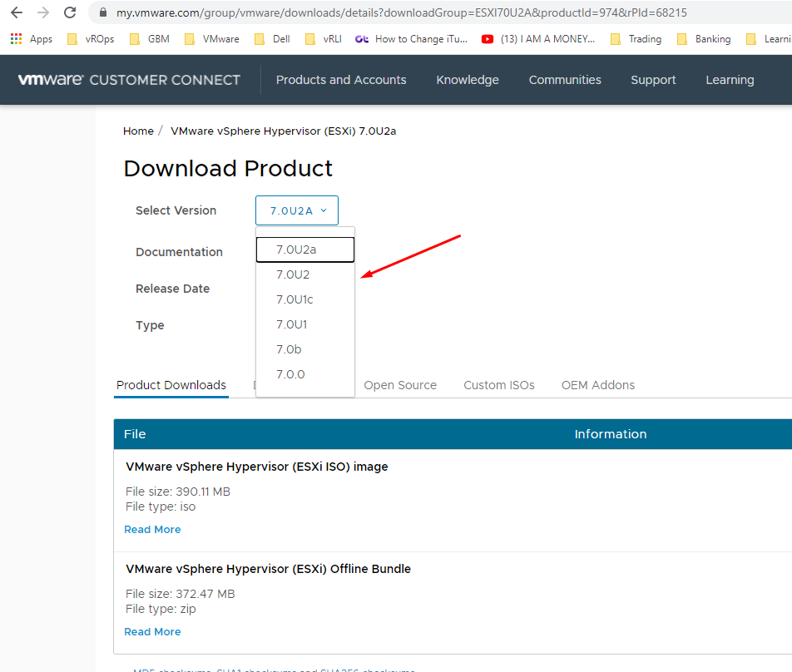Open the GBM bookmark folder
This screenshot has width=792, height=672.
click(150, 39)
